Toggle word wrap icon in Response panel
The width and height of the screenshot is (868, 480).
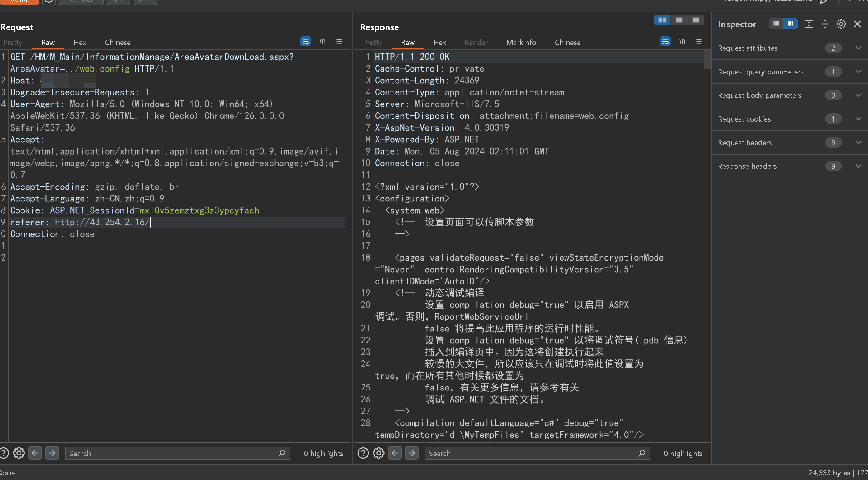click(x=665, y=41)
